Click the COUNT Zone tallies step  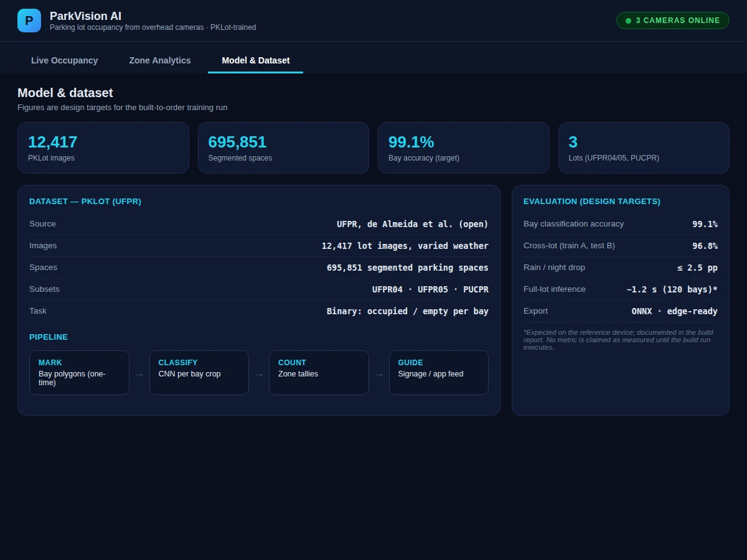click(319, 373)
